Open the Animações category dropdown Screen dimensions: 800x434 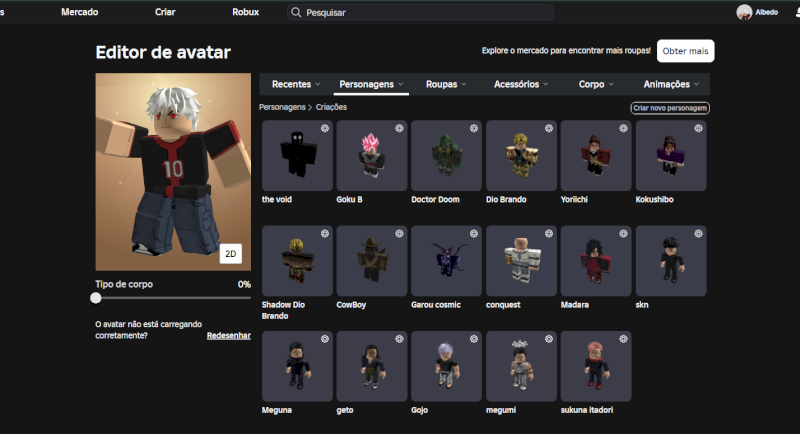coord(671,85)
